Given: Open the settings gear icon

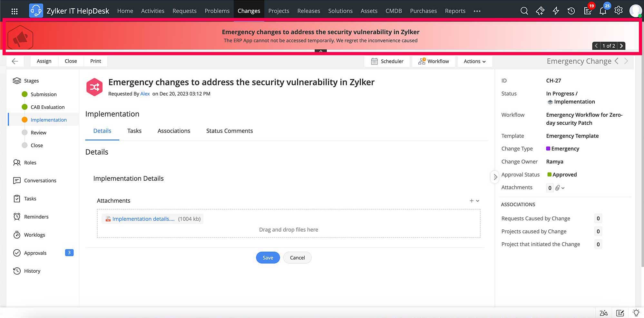Looking at the screenshot, I should tap(618, 11).
